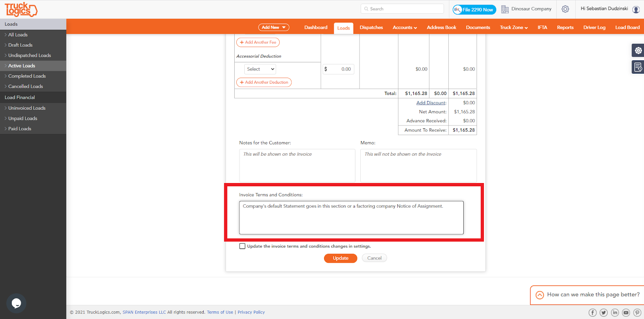Screen dimensions: 644x319
Task: Click the TruckLogics logo
Action: (21, 9)
